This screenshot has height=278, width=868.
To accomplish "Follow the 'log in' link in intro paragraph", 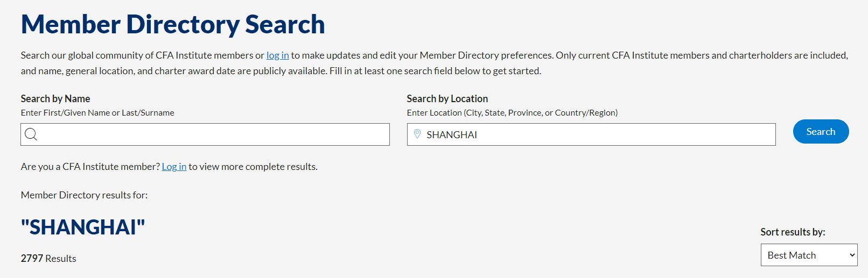I will (x=278, y=55).
